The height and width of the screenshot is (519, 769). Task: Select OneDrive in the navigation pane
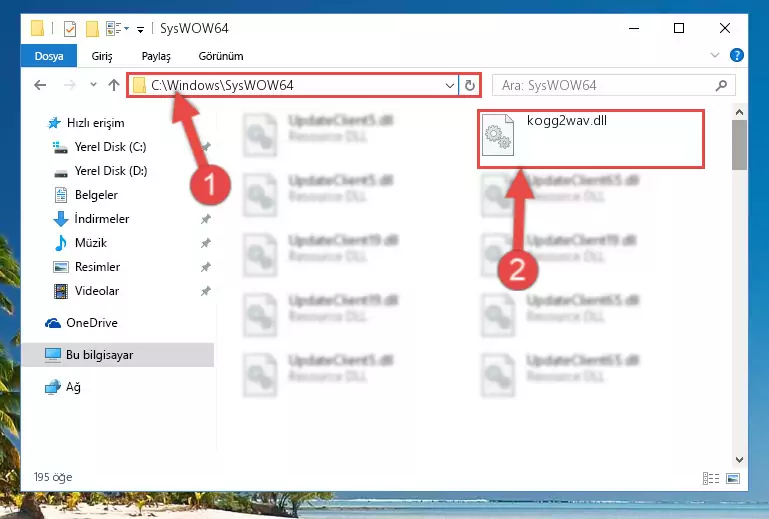(x=92, y=323)
